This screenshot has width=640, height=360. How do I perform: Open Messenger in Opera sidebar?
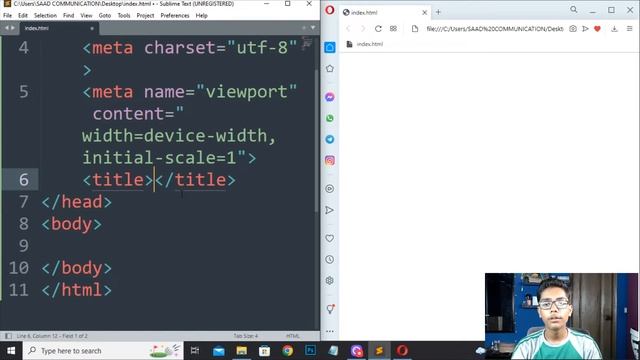(x=330, y=97)
